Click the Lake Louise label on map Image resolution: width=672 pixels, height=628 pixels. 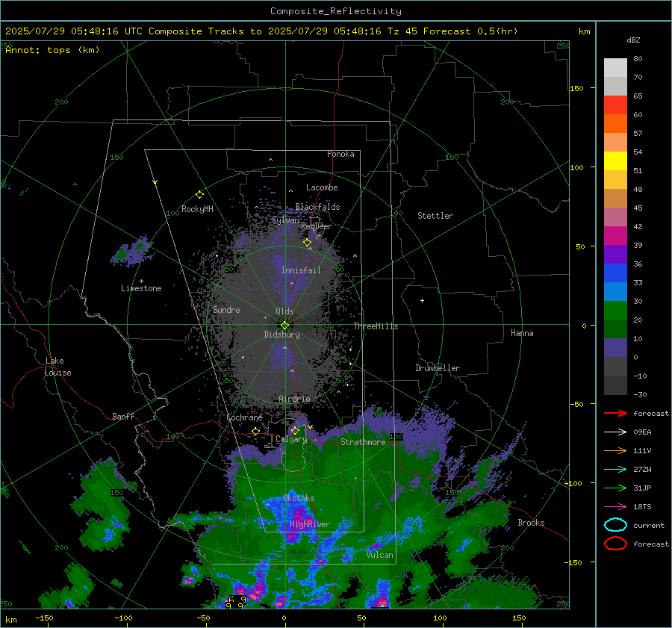click(x=57, y=367)
